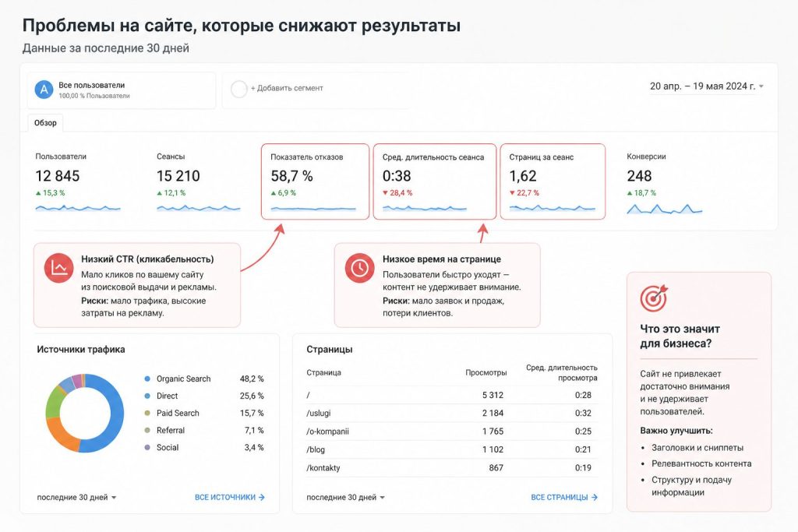Click the Direct legend label
The image size is (798, 532).
pos(167,396)
